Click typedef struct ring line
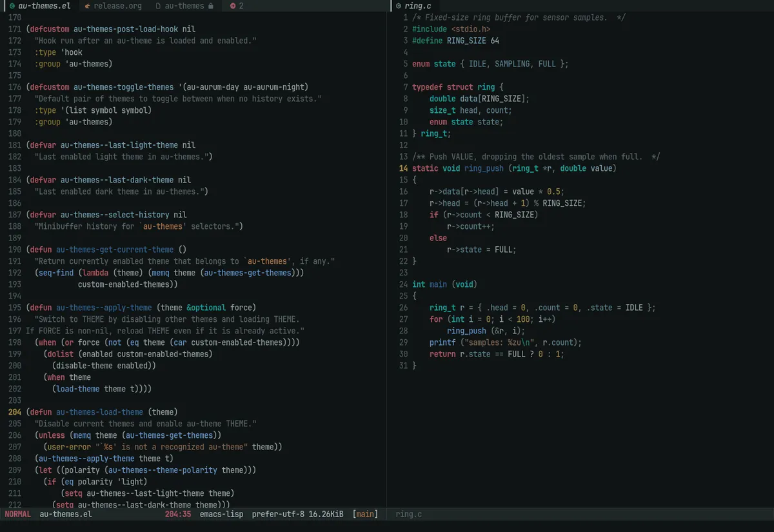The width and height of the screenshot is (774, 532). tap(457, 87)
